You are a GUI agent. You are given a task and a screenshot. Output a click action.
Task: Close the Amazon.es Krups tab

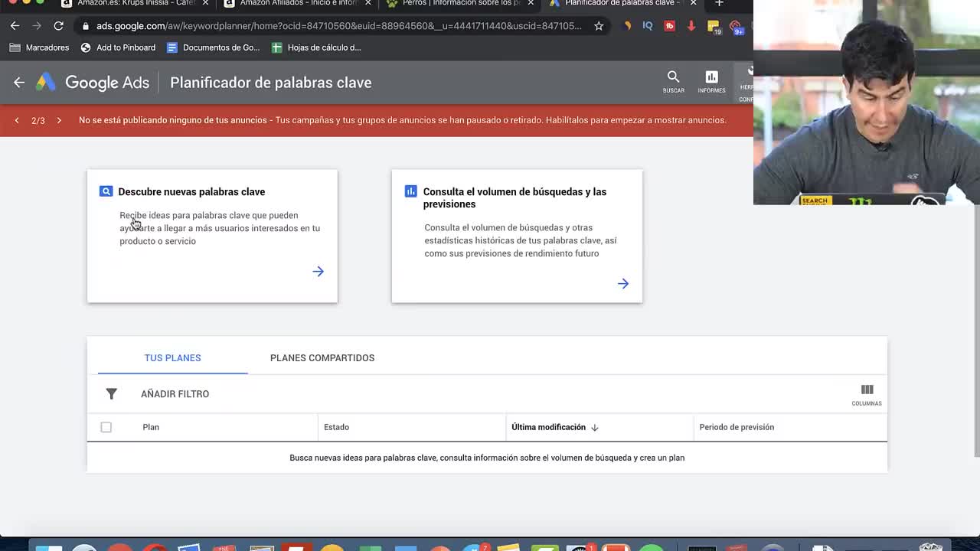[205, 3]
